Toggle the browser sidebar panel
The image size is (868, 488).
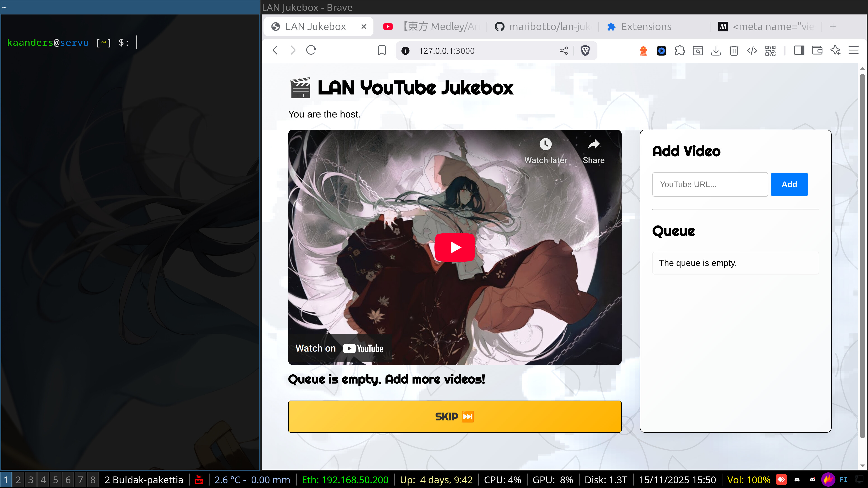click(x=799, y=51)
